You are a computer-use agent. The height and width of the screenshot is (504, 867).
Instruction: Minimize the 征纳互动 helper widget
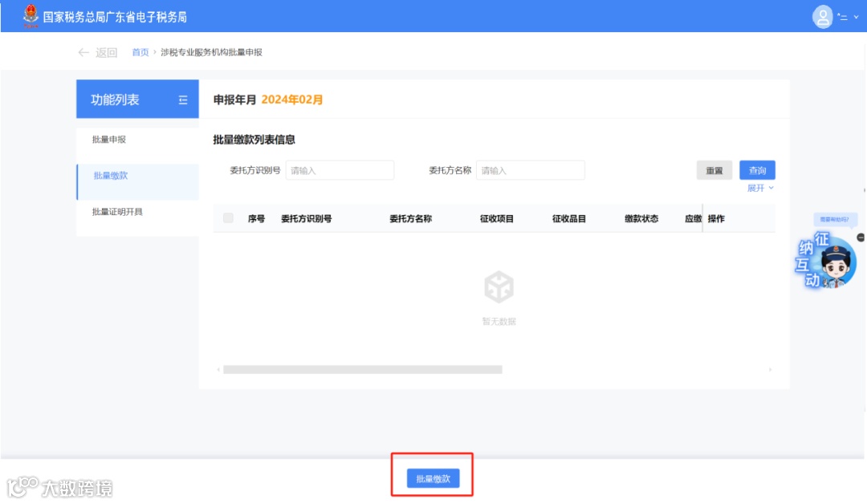coord(861,237)
